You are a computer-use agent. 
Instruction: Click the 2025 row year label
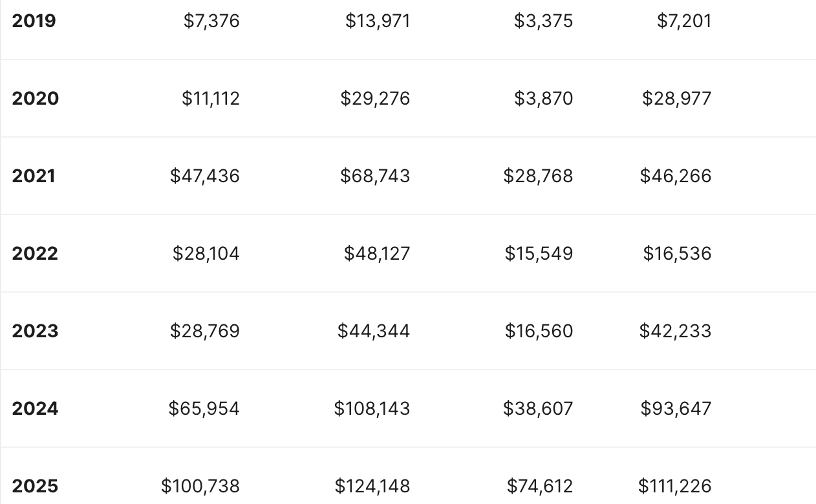[35, 486]
